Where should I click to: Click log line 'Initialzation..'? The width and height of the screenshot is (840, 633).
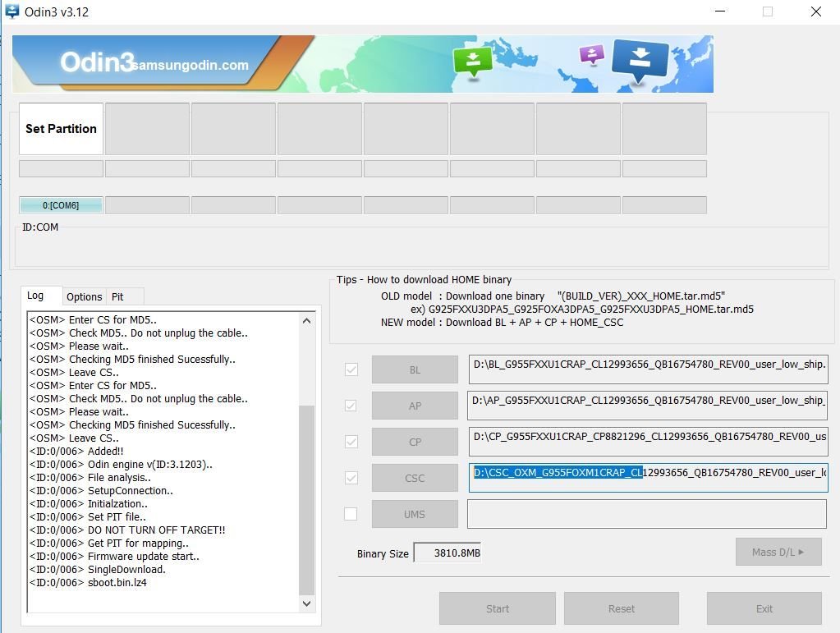click(x=89, y=503)
